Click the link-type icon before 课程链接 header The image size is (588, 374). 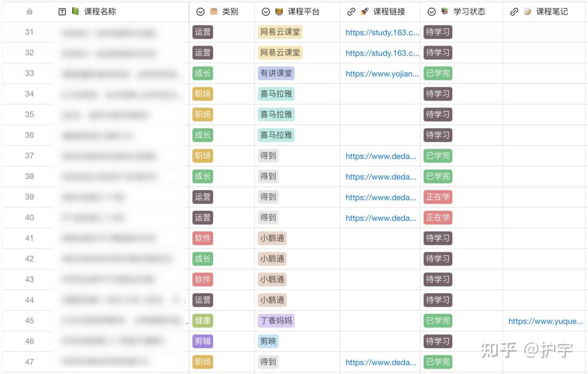point(351,12)
